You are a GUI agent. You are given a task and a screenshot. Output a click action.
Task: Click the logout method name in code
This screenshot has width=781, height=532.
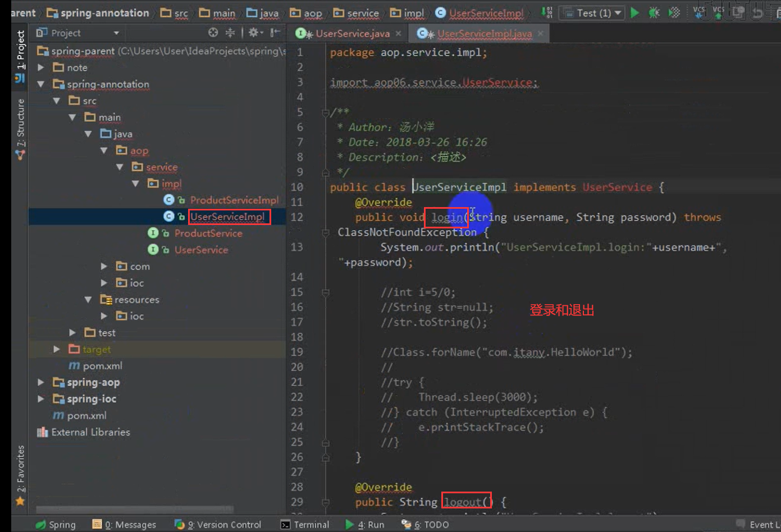click(x=463, y=502)
